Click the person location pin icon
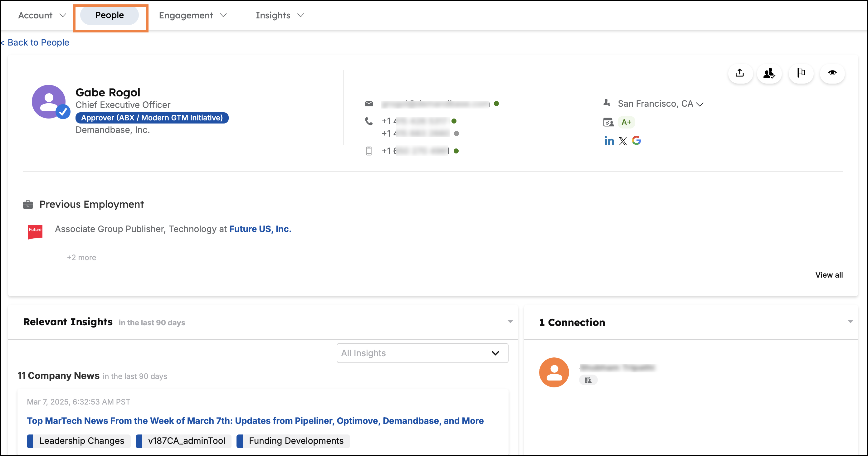This screenshot has height=456, width=868. 607,103
